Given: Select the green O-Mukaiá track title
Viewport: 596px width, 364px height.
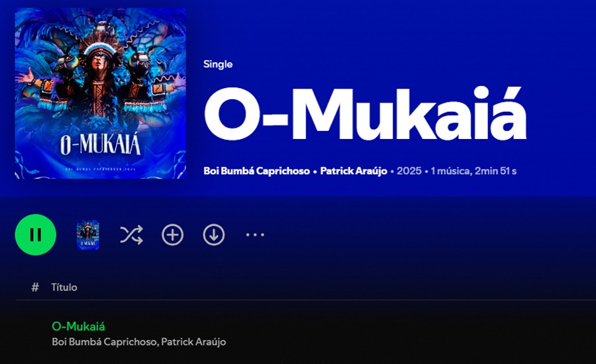Looking at the screenshot, I should (78, 326).
